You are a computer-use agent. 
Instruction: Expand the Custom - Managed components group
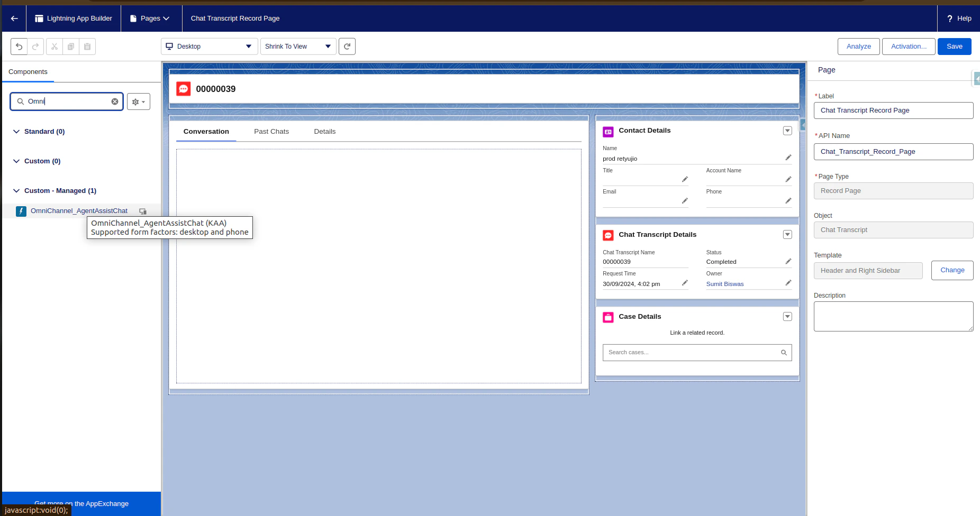coord(16,190)
